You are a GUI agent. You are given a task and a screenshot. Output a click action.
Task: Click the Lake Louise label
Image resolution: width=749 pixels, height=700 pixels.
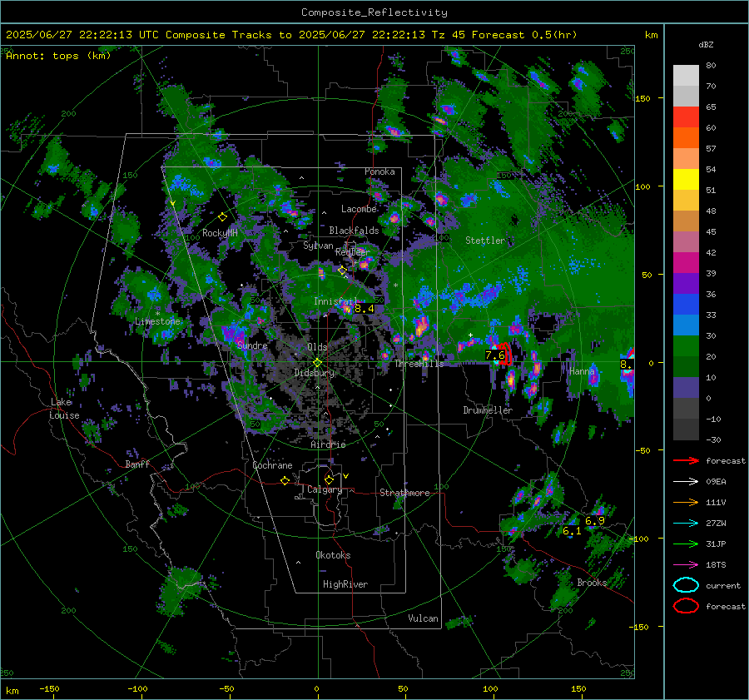pyautogui.click(x=64, y=409)
